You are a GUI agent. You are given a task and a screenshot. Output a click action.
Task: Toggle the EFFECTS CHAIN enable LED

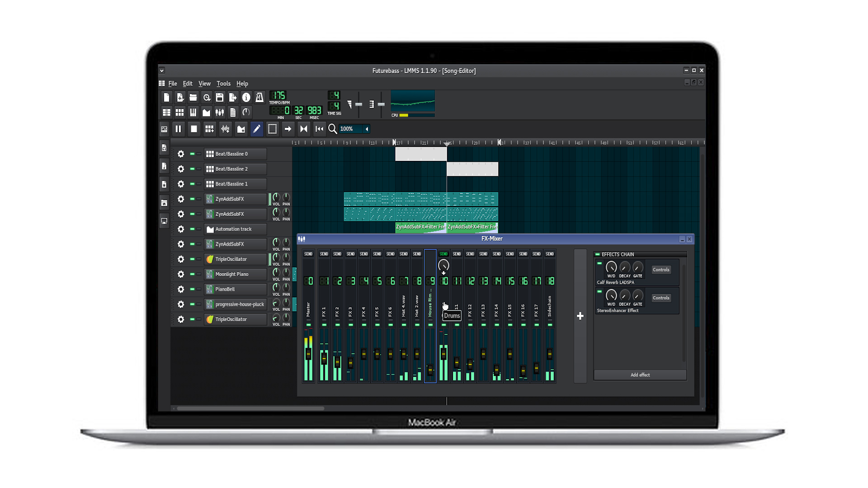597,254
